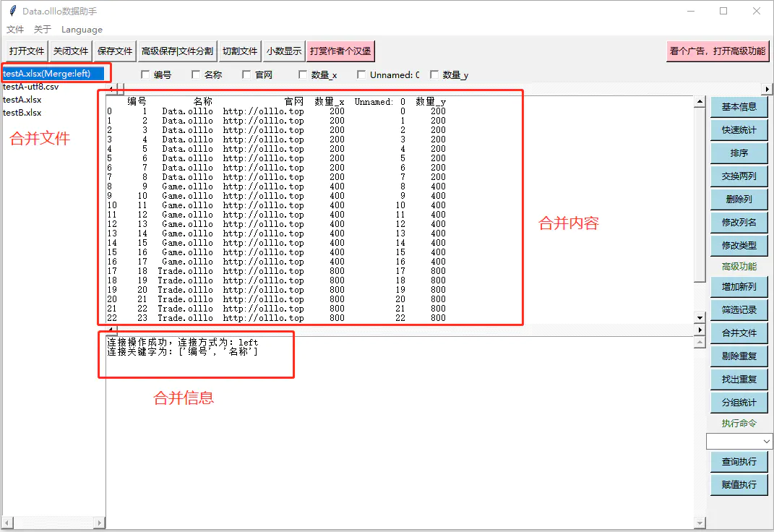This screenshot has width=774, height=532.
Task: Select testA-utf8.csv in file list
Action: tap(30, 87)
